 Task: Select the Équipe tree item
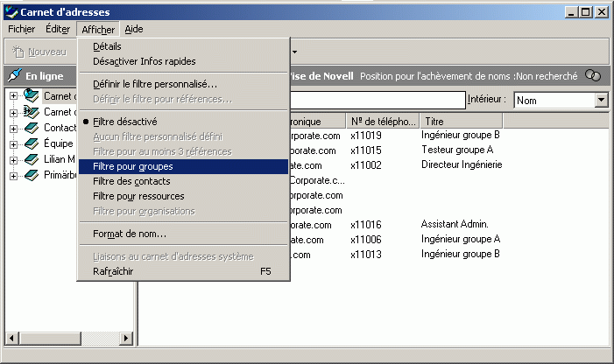point(59,143)
